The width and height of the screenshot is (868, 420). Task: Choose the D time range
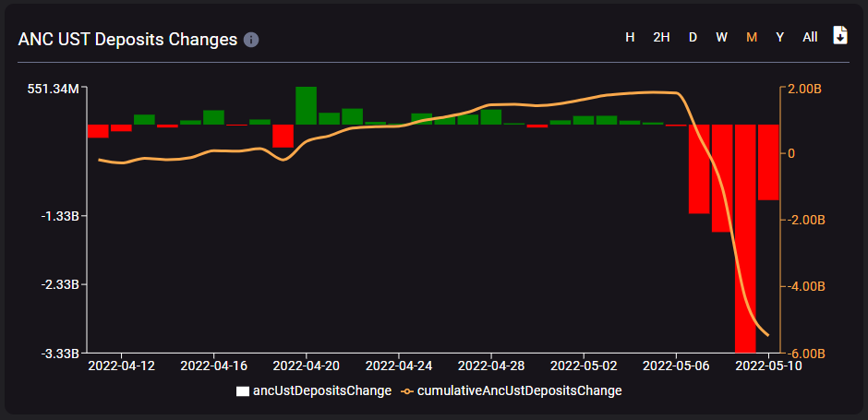[693, 37]
